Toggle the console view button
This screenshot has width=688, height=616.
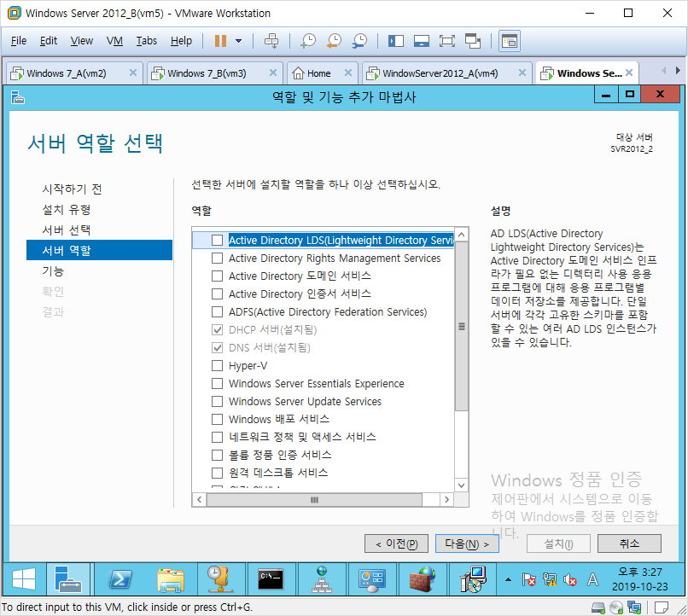(509, 41)
